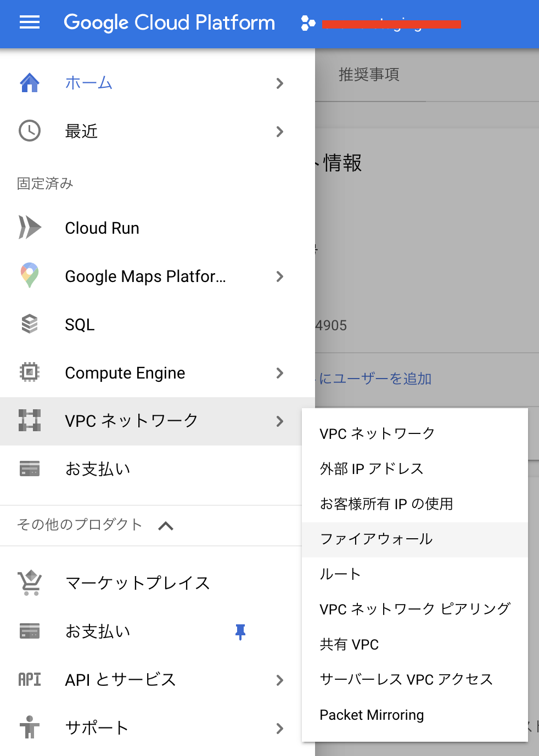Select Packet Mirroring in submenu
539x756 pixels.
point(415,715)
